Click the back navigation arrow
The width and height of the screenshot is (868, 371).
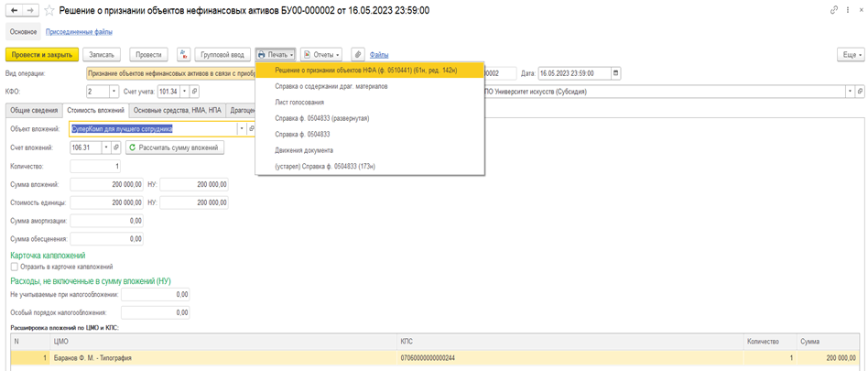pyautogui.click(x=15, y=10)
